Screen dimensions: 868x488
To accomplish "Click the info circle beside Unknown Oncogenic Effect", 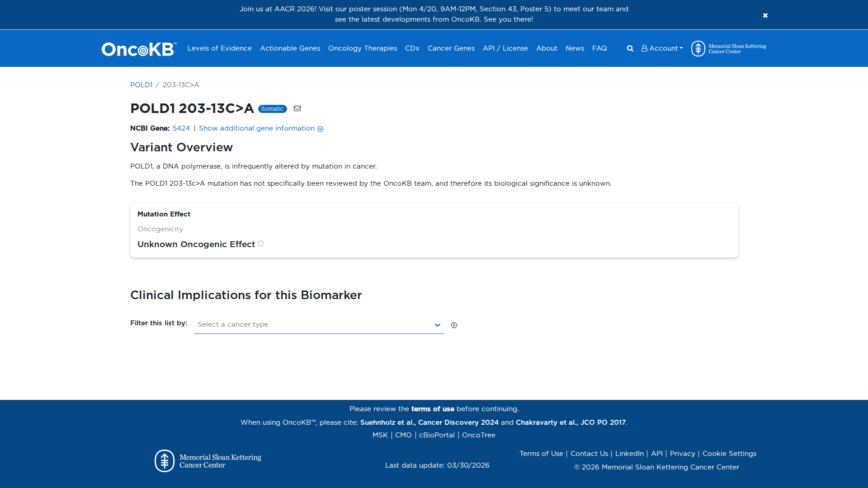I will 260,244.
